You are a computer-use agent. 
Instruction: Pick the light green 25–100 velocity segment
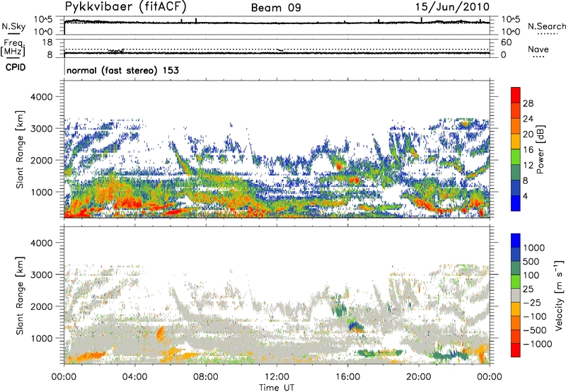[x=516, y=282]
